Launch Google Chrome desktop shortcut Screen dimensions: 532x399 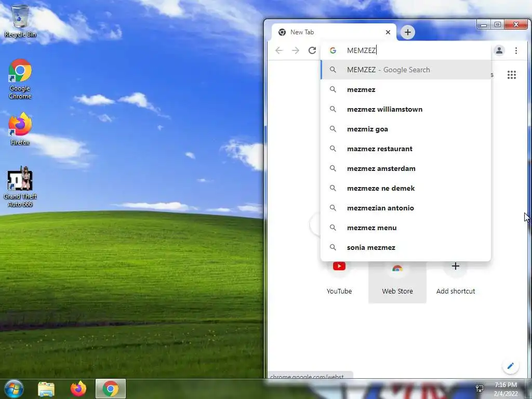point(20,79)
